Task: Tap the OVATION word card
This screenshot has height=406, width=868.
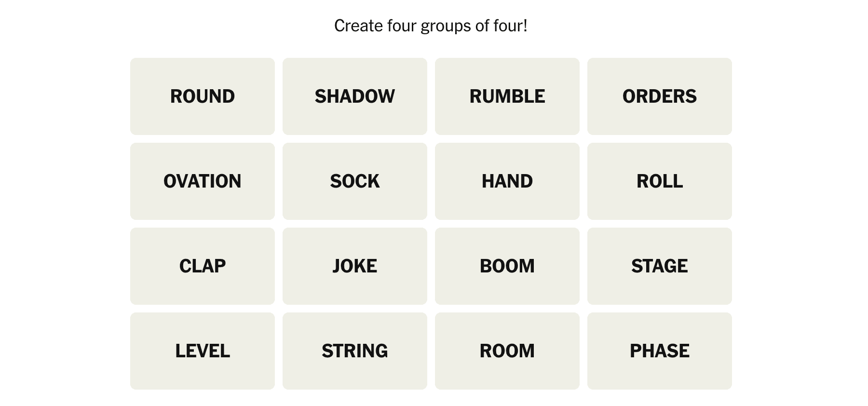Action: 203,181
